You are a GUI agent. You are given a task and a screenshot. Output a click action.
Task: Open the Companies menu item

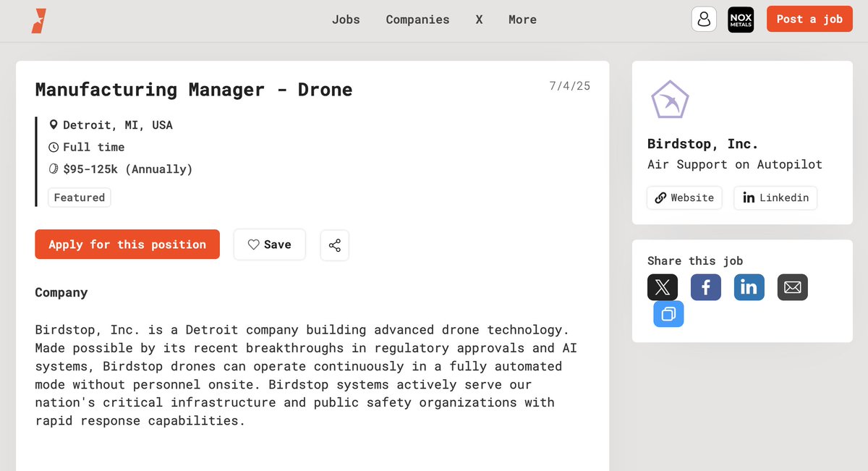(417, 20)
